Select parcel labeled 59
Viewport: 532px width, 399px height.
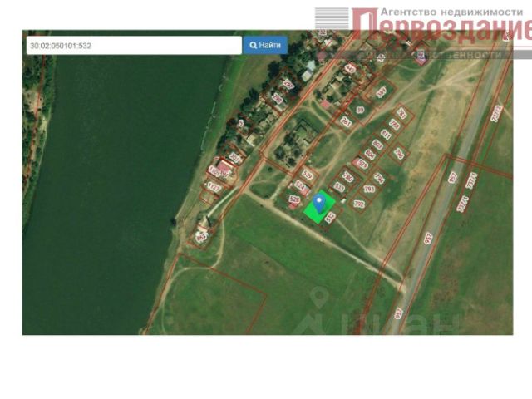(360, 111)
